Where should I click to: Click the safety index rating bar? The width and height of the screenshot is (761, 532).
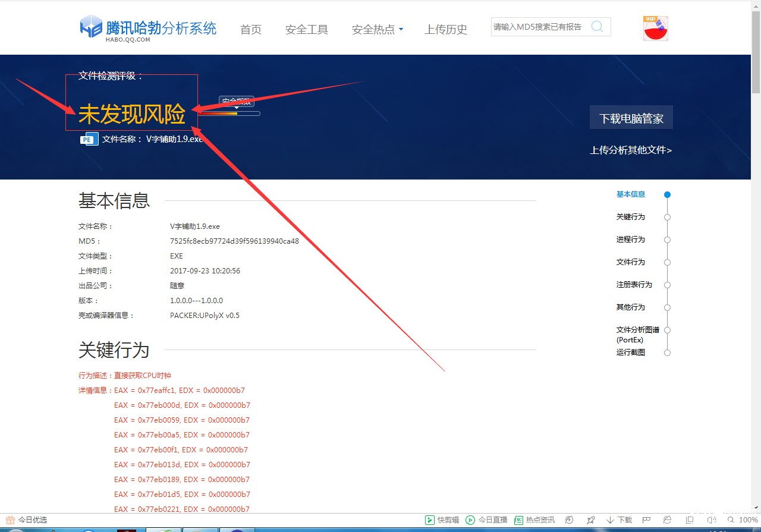229,113
